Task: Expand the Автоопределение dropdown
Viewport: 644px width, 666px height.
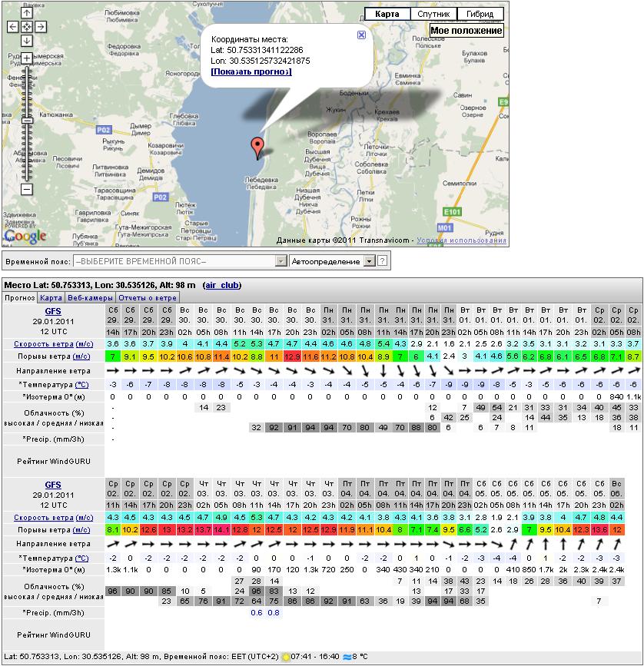Action: coord(369,262)
